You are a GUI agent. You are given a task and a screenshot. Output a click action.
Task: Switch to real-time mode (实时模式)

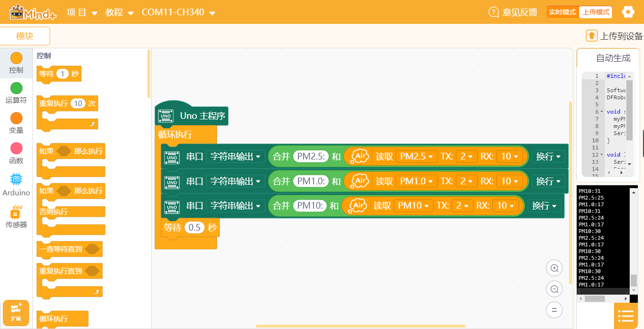tap(562, 12)
